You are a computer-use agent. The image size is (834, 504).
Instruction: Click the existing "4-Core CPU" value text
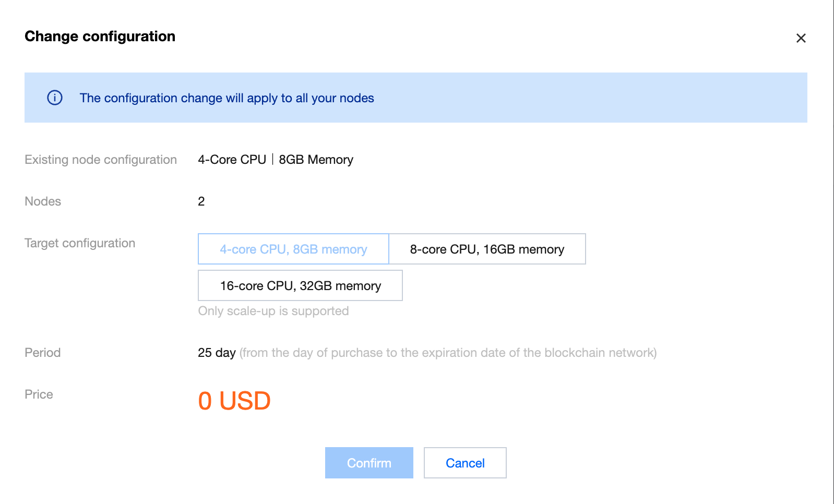[x=232, y=160]
